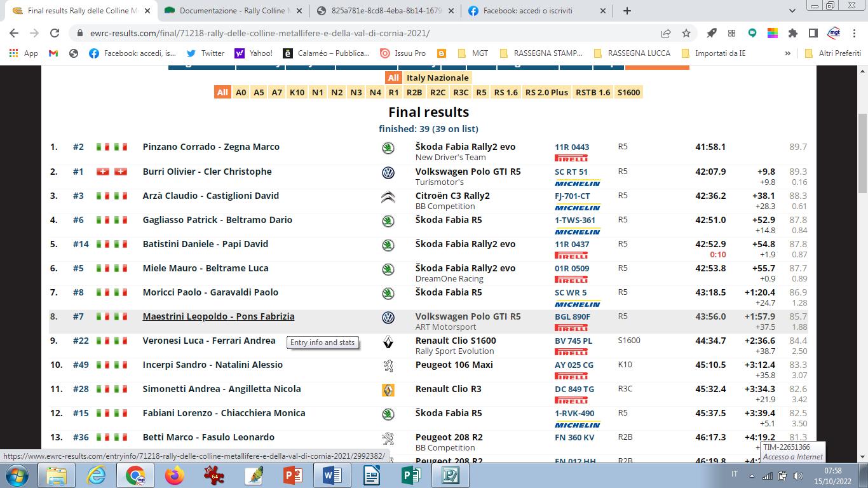Click the IT language indicator

tap(735, 475)
